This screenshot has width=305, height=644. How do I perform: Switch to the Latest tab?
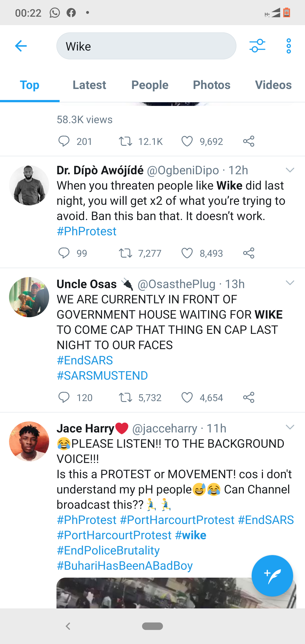89,85
